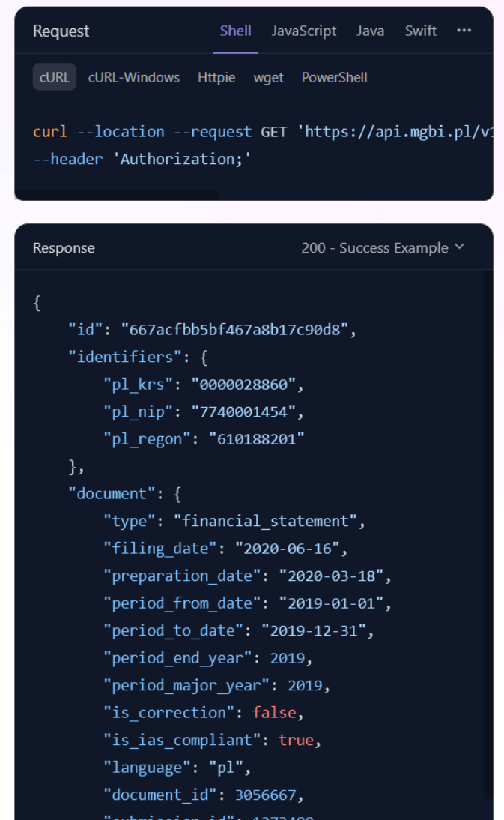Click the "document" key in the JSON
The height and width of the screenshot is (820, 504).
point(112,494)
